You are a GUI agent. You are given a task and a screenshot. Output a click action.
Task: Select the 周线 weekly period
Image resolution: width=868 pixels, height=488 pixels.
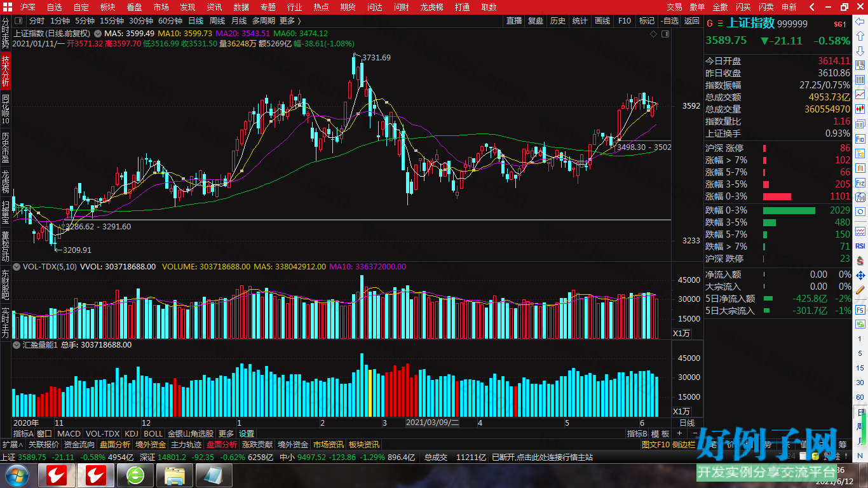[x=217, y=20]
